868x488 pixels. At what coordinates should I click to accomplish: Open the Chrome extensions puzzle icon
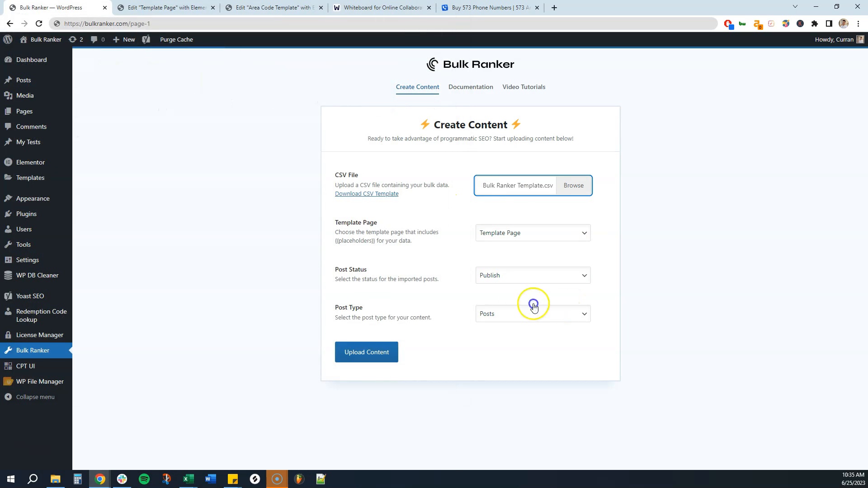(814, 23)
